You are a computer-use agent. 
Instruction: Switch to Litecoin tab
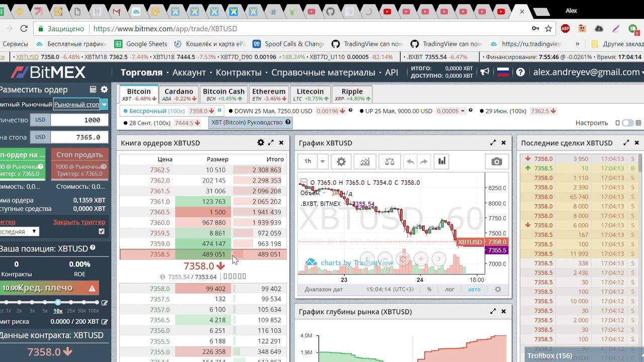[310, 95]
